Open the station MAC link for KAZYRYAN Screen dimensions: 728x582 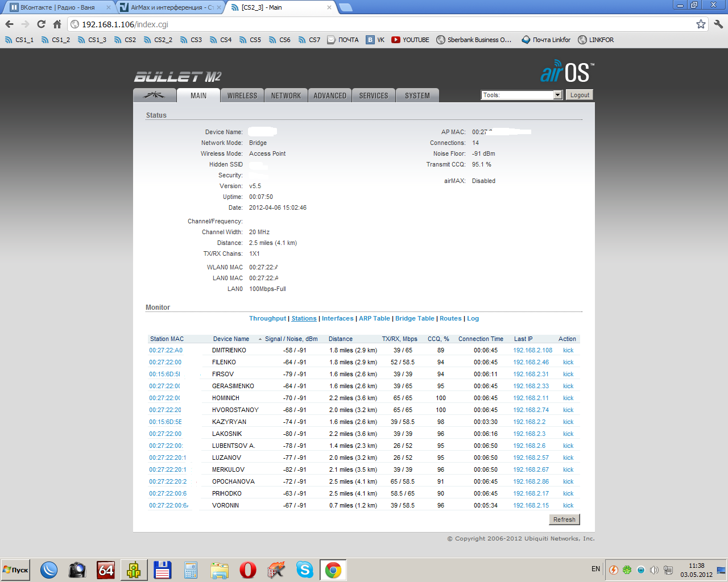(x=166, y=422)
